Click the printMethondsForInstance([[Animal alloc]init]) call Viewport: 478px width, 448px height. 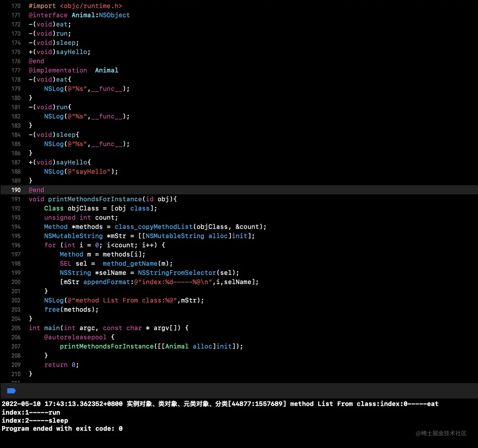pyautogui.click(x=151, y=346)
